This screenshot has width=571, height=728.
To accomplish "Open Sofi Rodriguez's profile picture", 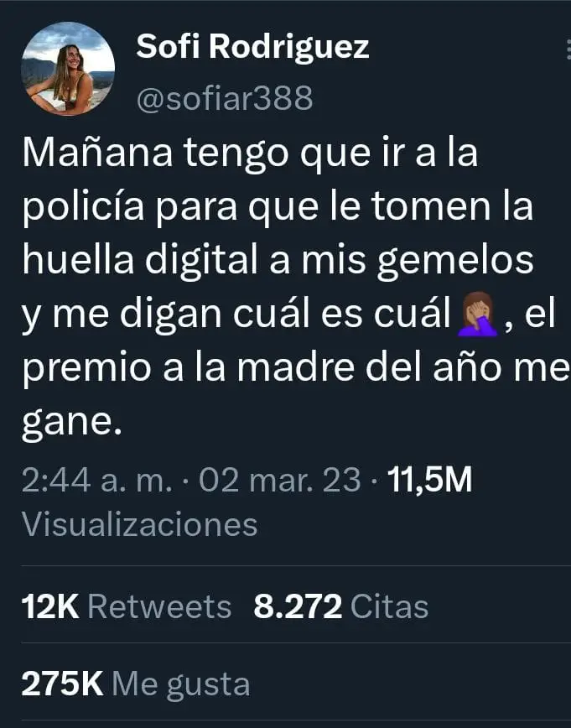I will click(68, 69).
